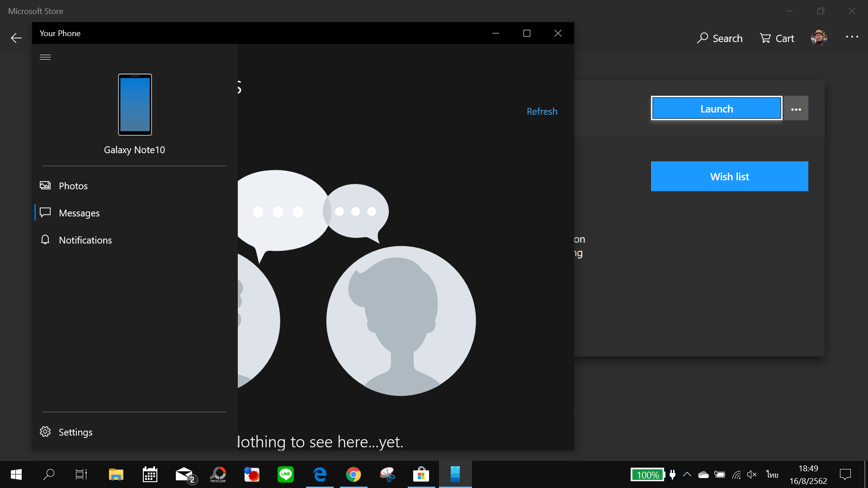This screenshot has width=868, height=488.
Task: Open the clock showing 18:49
Action: click(808, 474)
